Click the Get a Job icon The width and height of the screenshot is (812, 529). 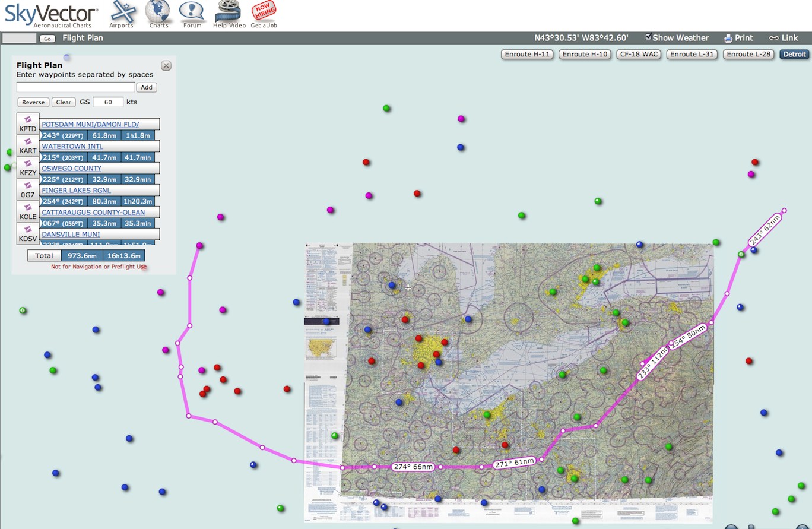pos(264,11)
